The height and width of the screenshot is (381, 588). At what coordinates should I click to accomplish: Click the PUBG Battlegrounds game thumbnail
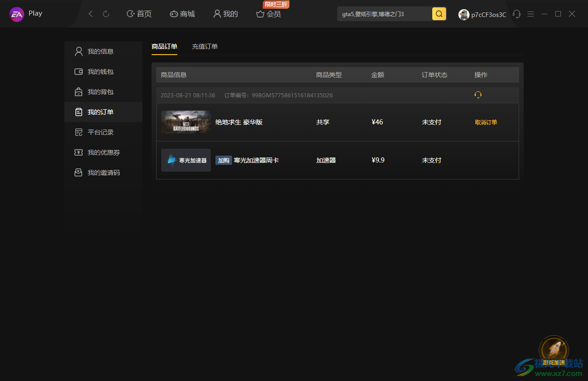(186, 122)
